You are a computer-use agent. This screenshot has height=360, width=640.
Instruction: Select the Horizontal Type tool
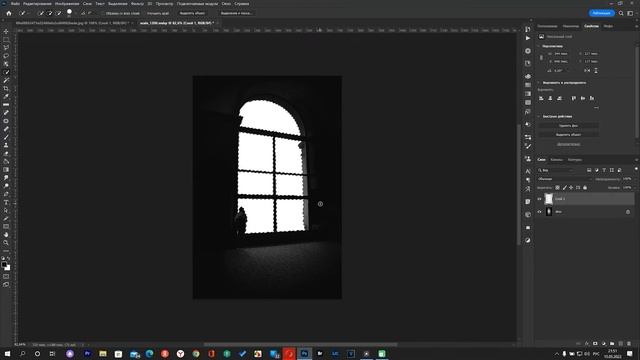point(6,202)
